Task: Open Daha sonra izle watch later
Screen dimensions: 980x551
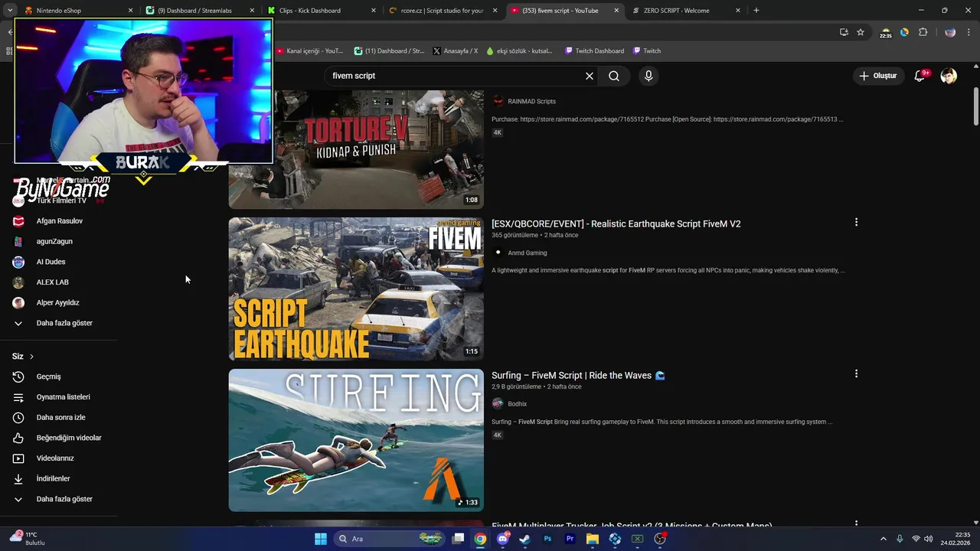Action: click(60, 417)
